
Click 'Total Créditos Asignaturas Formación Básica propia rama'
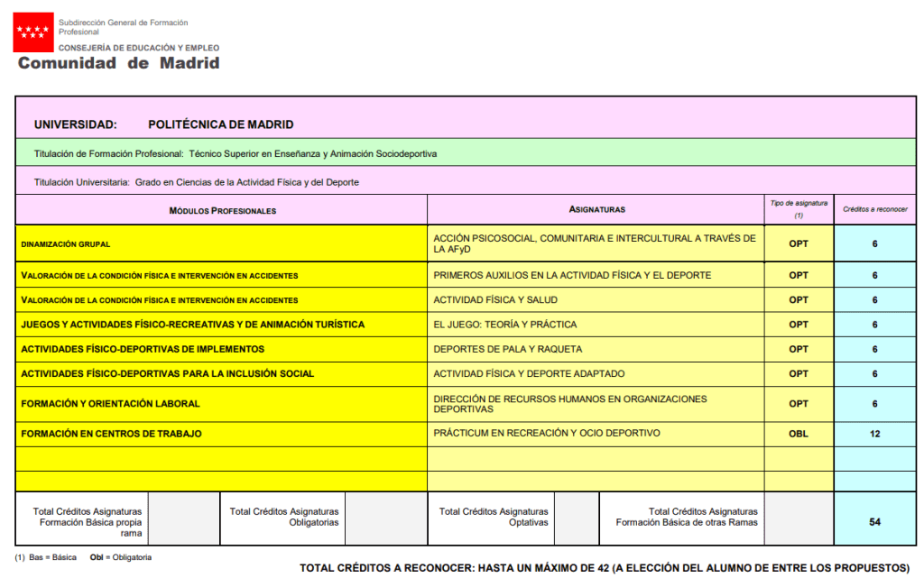tap(88, 522)
